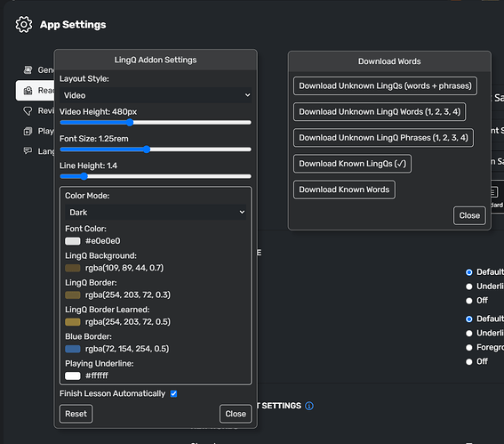
Task: Open the Blue Border color swatch
Action: (73, 349)
